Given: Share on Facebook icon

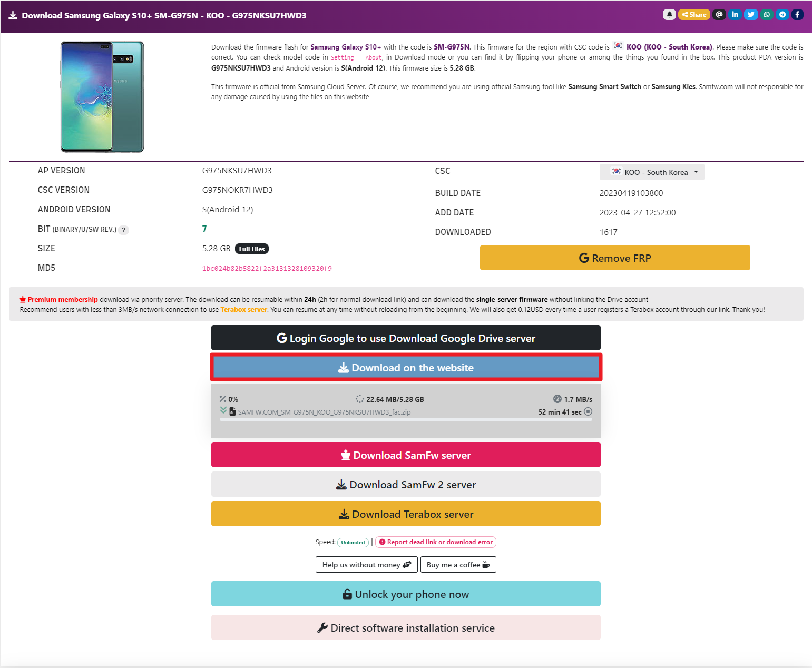Looking at the screenshot, I should coord(798,15).
